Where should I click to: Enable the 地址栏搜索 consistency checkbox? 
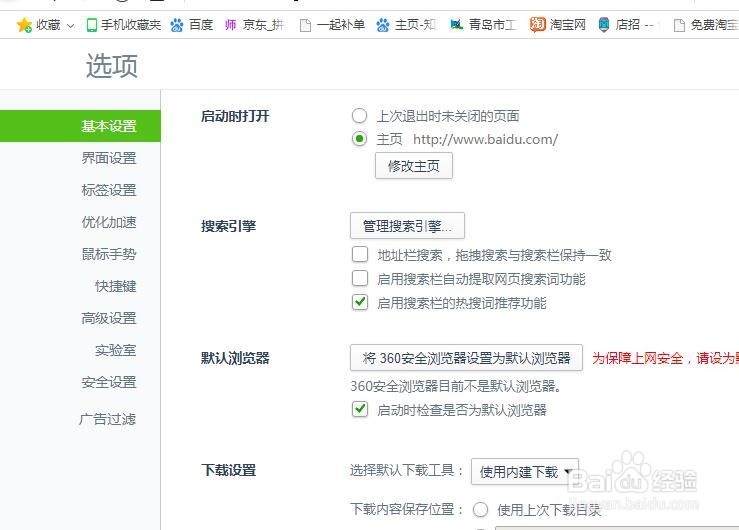pos(360,254)
